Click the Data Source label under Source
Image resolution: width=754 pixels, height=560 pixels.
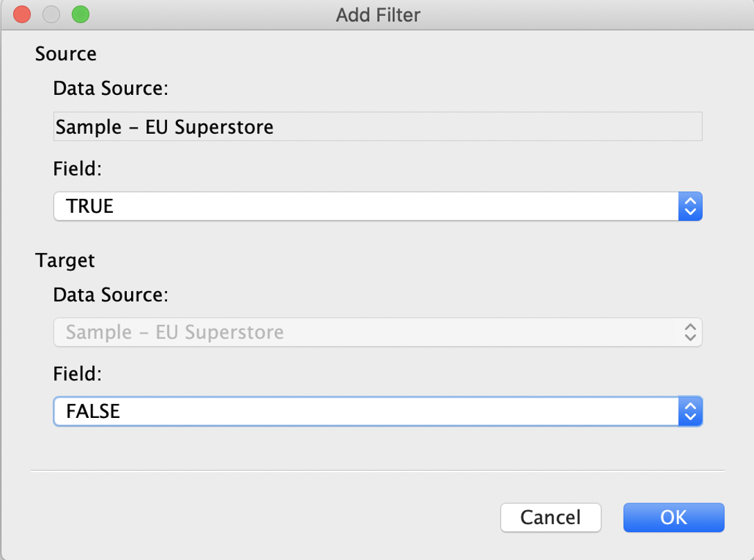(111, 89)
